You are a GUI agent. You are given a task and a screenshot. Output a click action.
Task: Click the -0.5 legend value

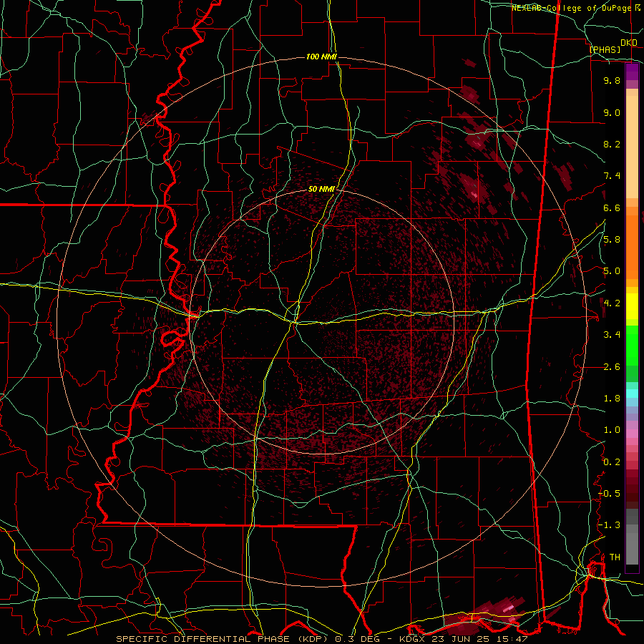pos(609,494)
